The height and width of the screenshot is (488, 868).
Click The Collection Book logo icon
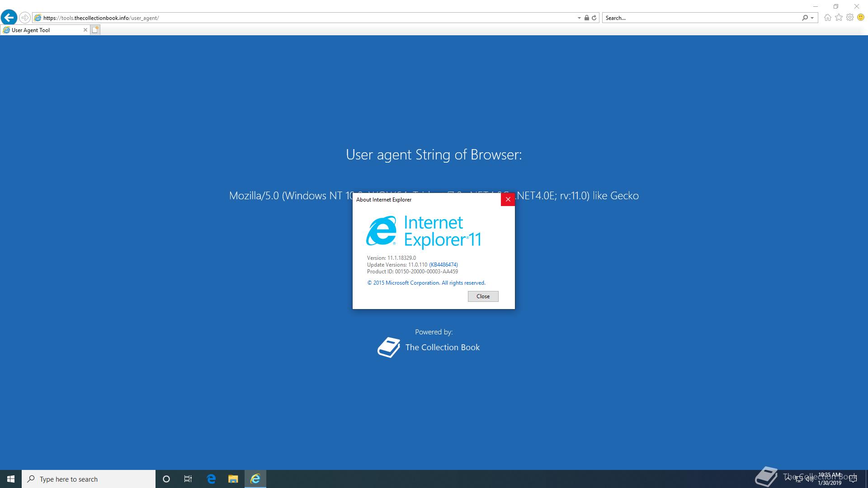point(389,347)
